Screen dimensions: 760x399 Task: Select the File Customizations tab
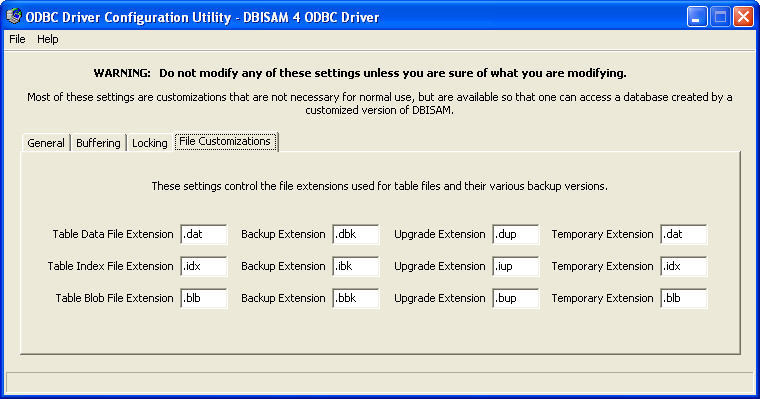225,142
